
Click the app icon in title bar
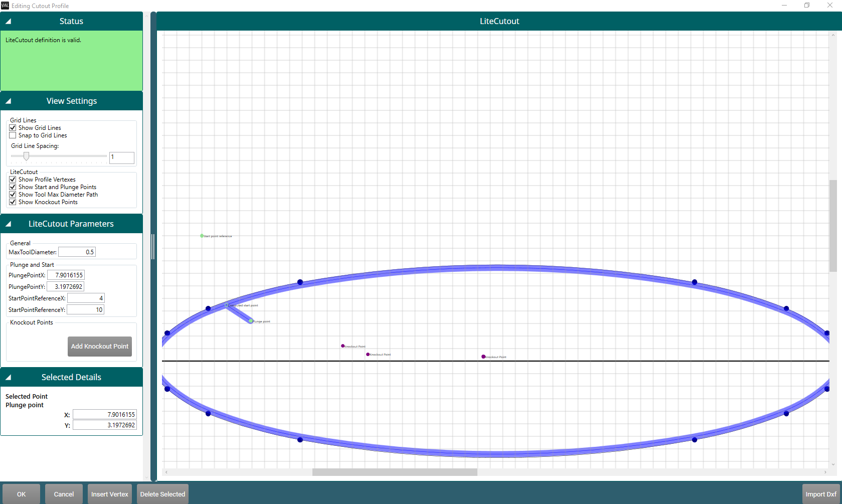(x=5, y=6)
